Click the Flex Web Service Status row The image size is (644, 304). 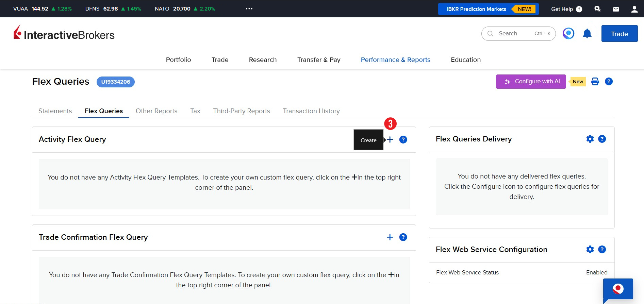click(522, 273)
